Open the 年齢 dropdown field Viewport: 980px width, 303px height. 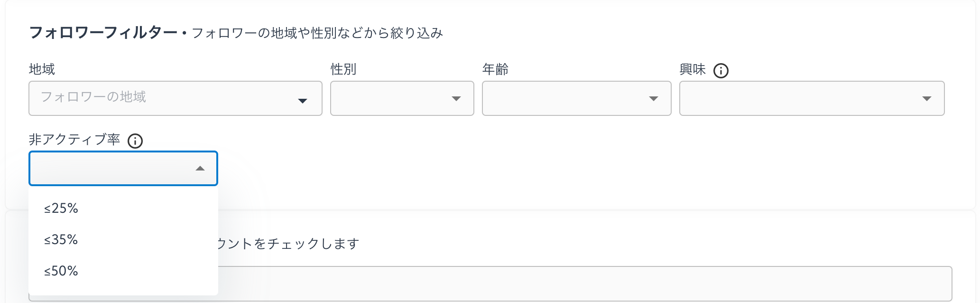564,98
